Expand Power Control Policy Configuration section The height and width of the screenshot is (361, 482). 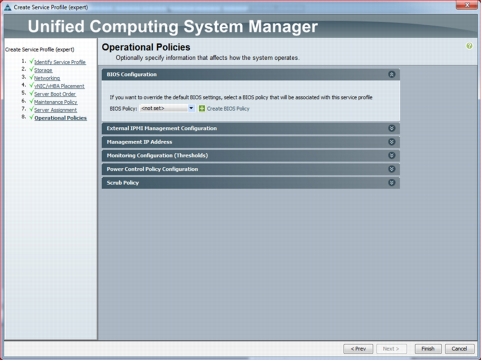392,169
